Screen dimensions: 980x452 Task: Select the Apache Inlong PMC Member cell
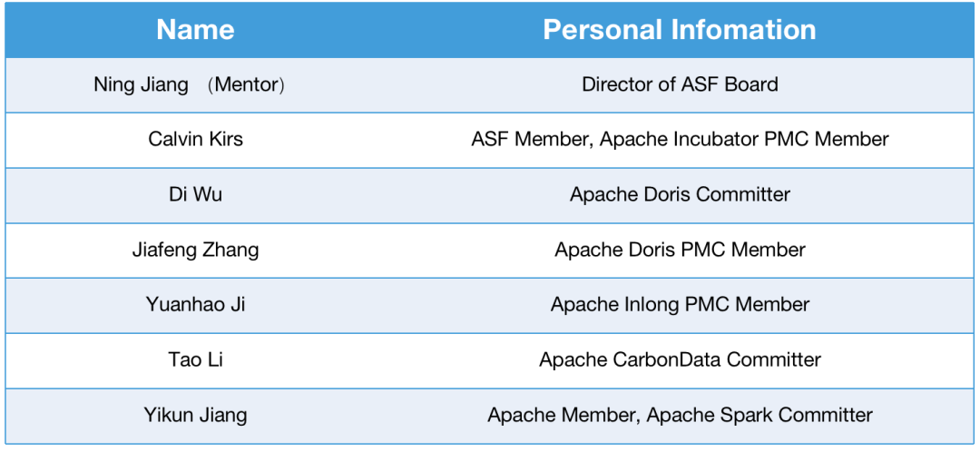(680, 305)
